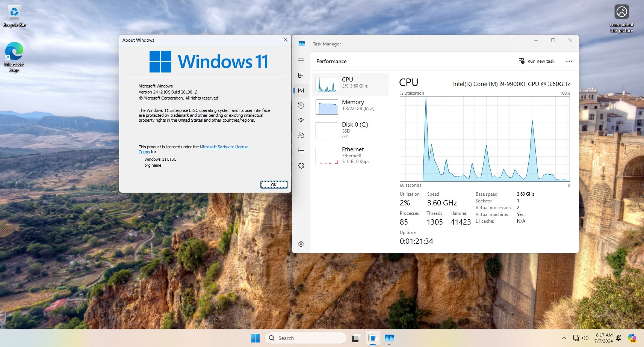The image size is (644, 347).
Task: Select the Microsoft Edge desktop shortcut
Action: click(14, 57)
